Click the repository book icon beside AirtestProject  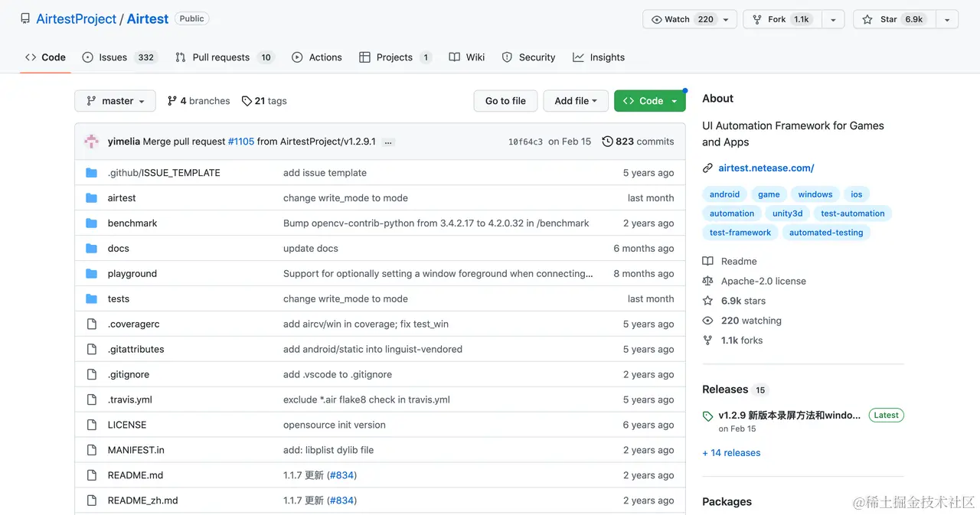25,18
